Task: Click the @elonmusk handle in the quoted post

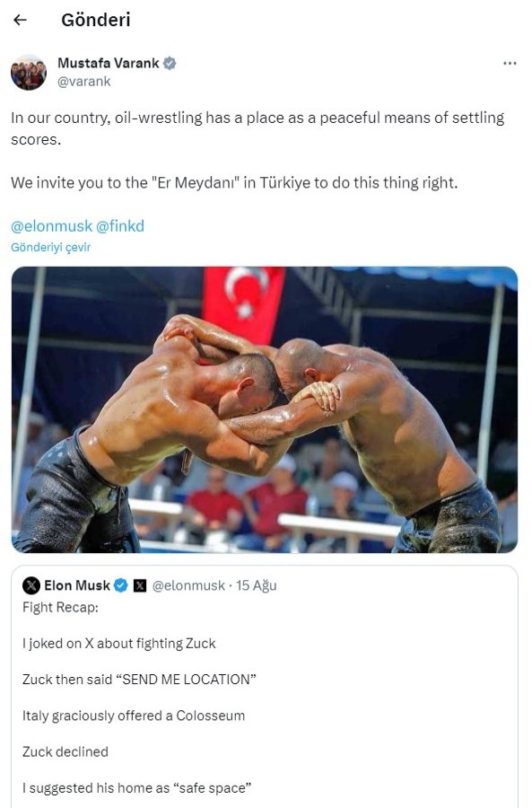Action: [x=188, y=585]
